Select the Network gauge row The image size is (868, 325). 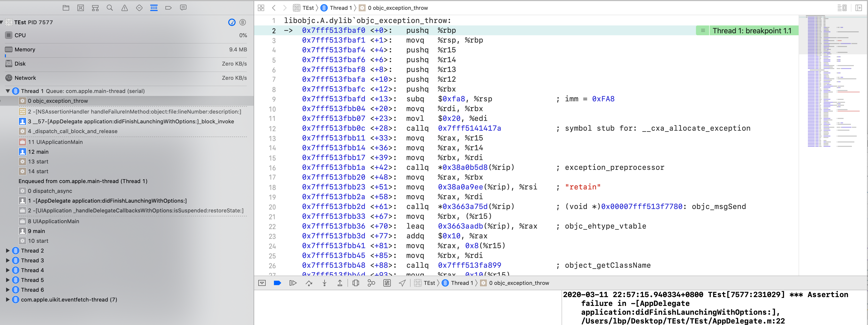[127, 78]
